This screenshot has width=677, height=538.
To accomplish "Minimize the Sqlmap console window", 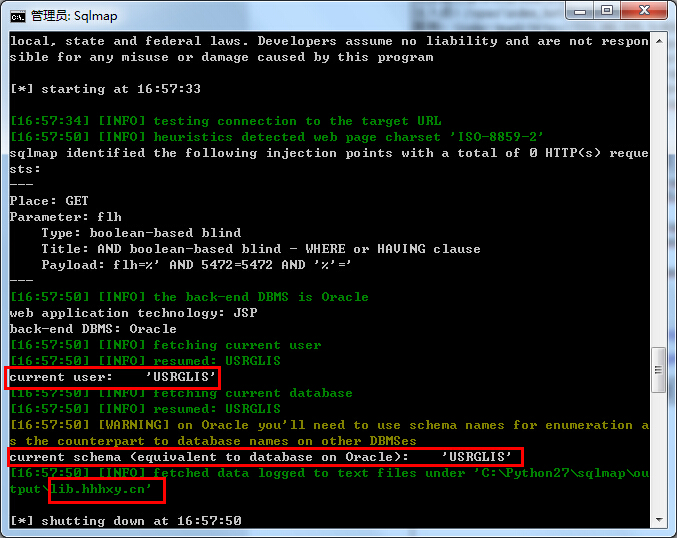I will pos(580,11).
